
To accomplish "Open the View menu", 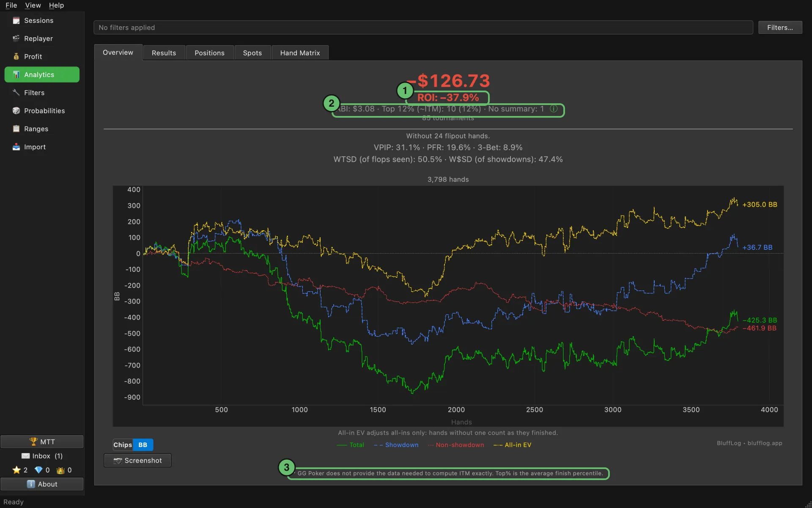I will point(33,5).
